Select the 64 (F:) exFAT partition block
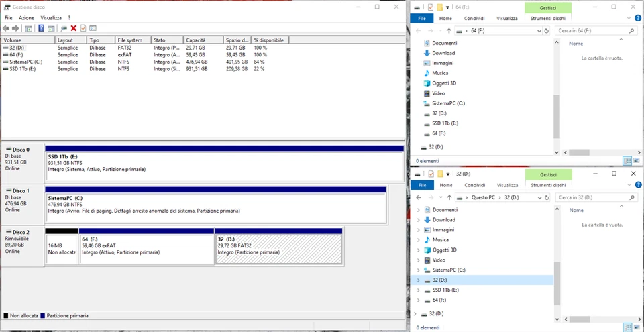Image resolution: width=644 pixels, height=332 pixels. point(146,249)
